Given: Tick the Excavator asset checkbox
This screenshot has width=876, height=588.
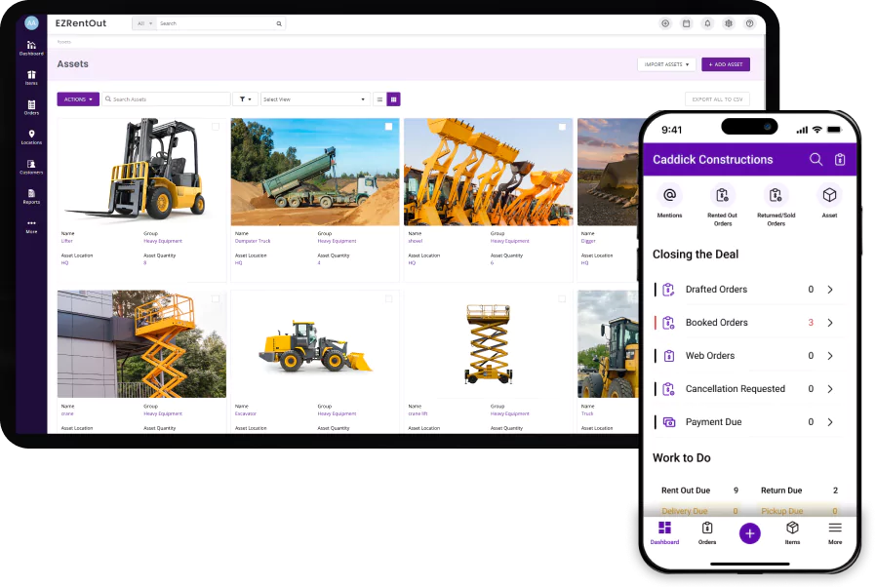Looking at the screenshot, I should (x=388, y=298).
